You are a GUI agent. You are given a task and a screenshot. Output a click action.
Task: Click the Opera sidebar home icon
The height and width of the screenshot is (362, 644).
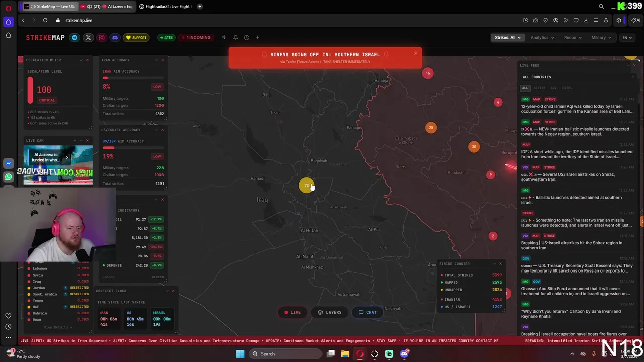tap(8, 22)
